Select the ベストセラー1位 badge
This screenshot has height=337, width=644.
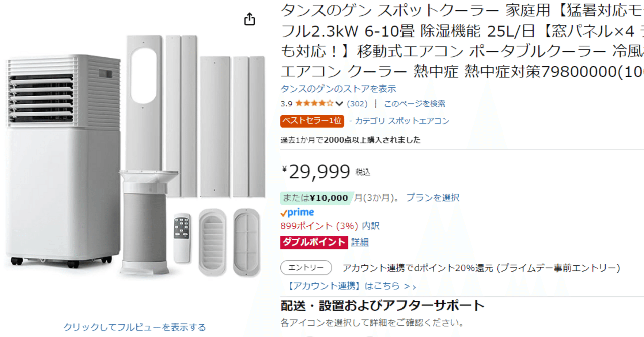311,121
